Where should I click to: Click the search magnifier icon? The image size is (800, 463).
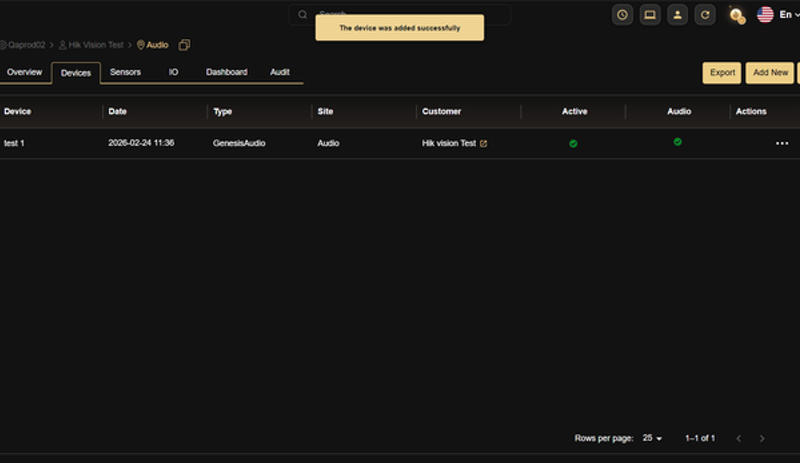point(303,15)
